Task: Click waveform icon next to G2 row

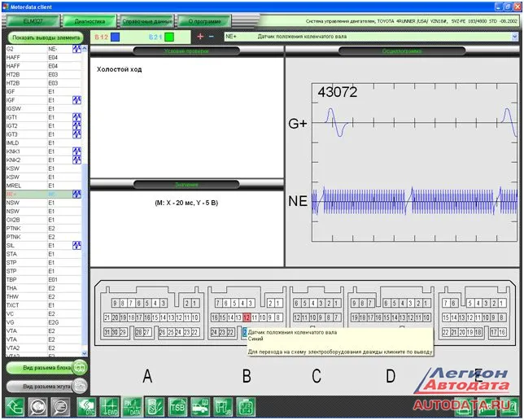Action: coord(76,49)
